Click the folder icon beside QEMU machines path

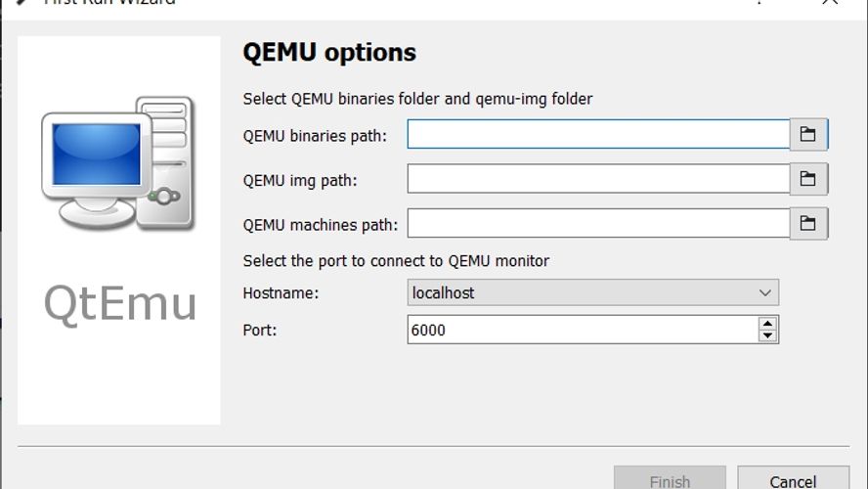tap(808, 223)
